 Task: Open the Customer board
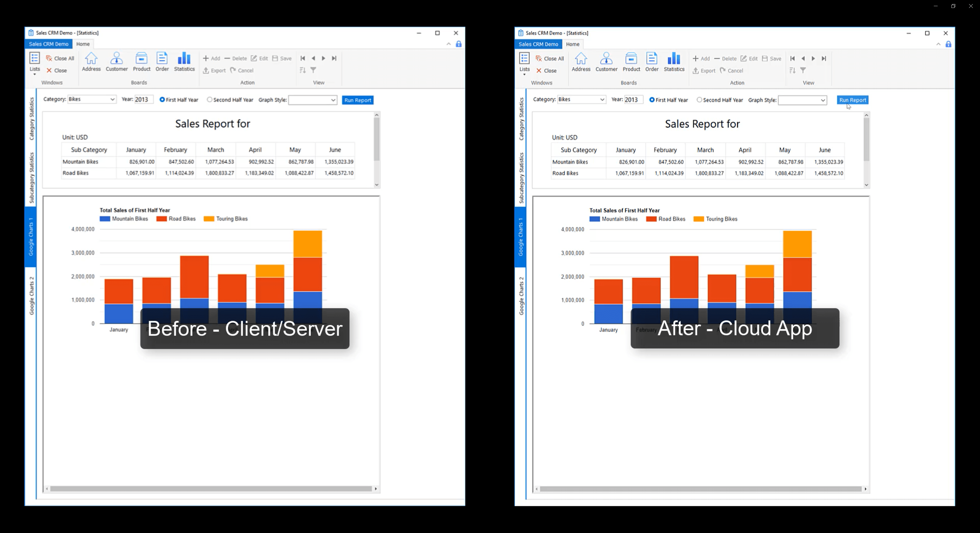click(116, 62)
